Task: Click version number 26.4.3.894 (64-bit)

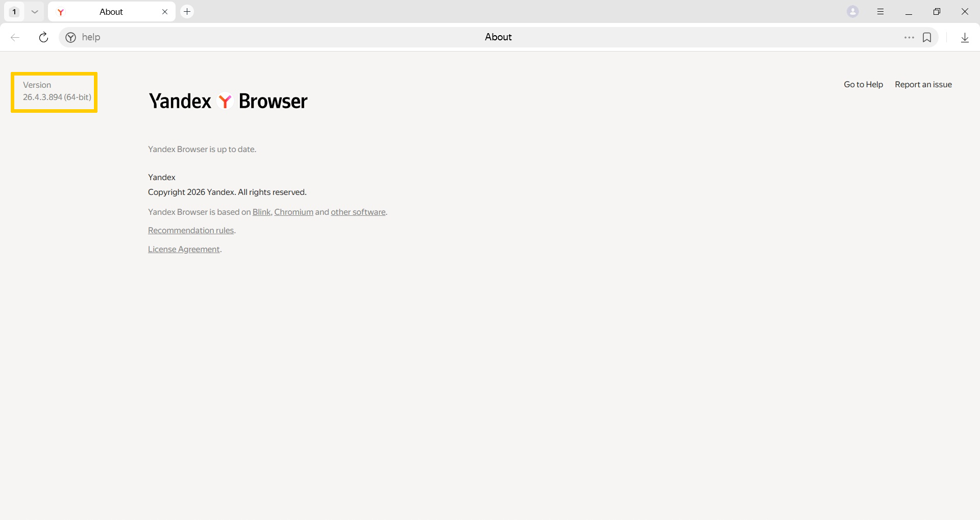Action: point(57,97)
